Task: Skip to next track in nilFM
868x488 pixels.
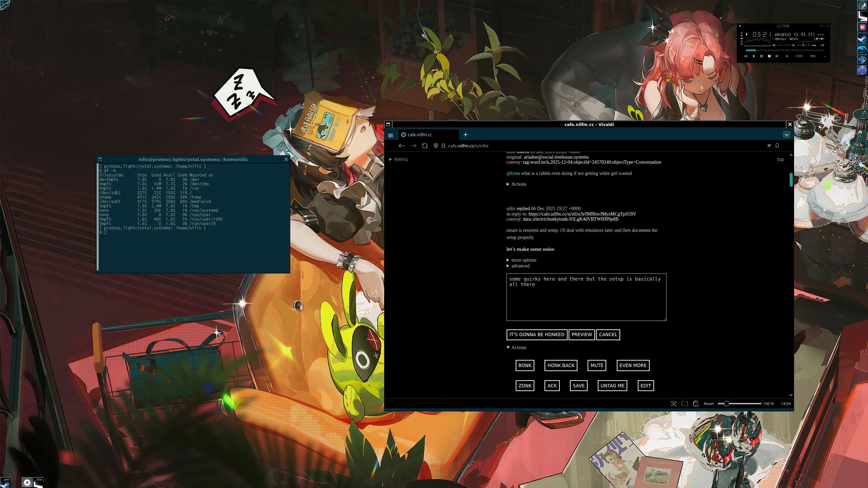Action: [x=777, y=56]
